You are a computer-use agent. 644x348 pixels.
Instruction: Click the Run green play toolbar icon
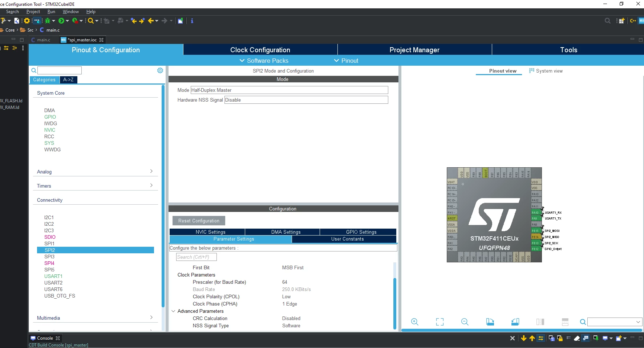tap(61, 21)
